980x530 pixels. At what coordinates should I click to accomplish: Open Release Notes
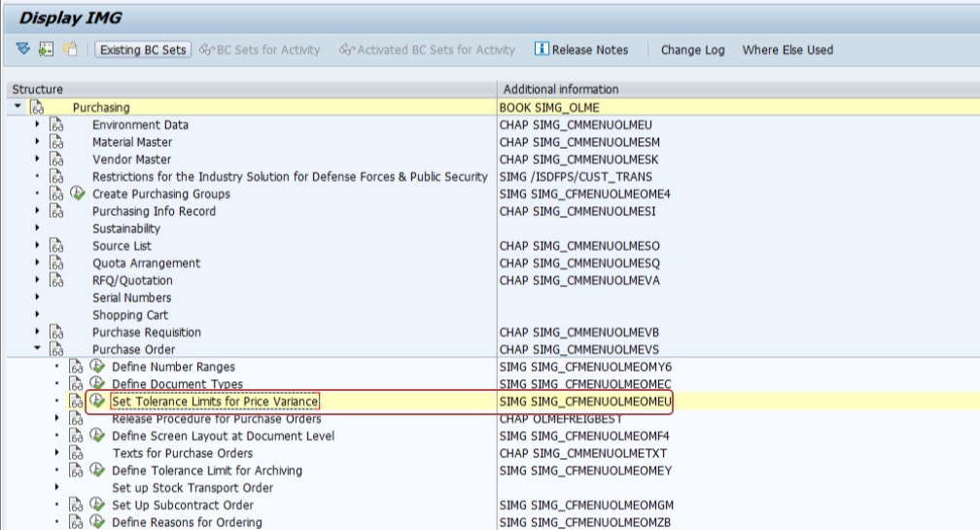581,50
